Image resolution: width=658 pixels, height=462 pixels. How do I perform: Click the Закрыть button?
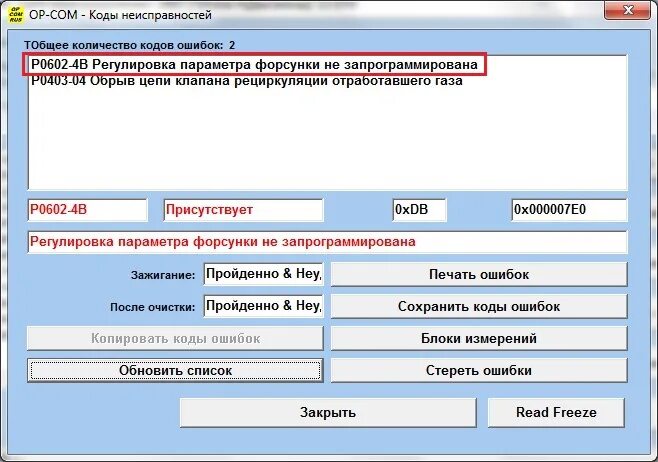pyautogui.click(x=328, y=412)
